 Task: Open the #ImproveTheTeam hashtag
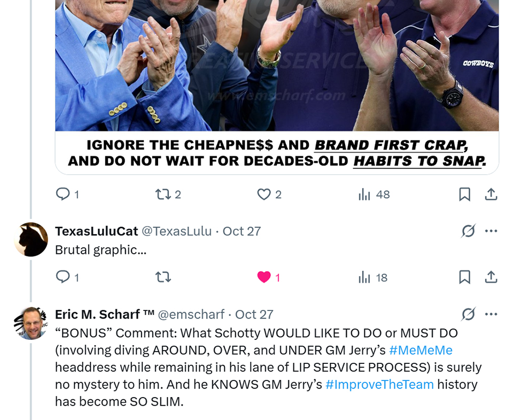pyautogui.click(x=379, y=384)
